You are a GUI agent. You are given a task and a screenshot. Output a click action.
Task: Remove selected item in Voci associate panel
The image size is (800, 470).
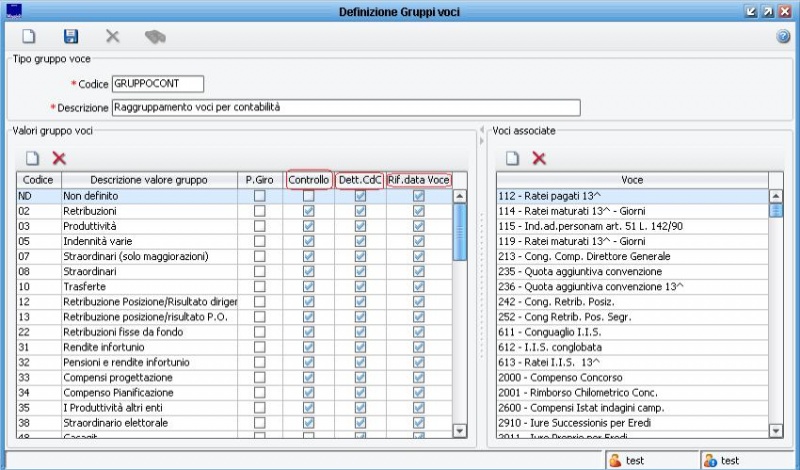539,158
